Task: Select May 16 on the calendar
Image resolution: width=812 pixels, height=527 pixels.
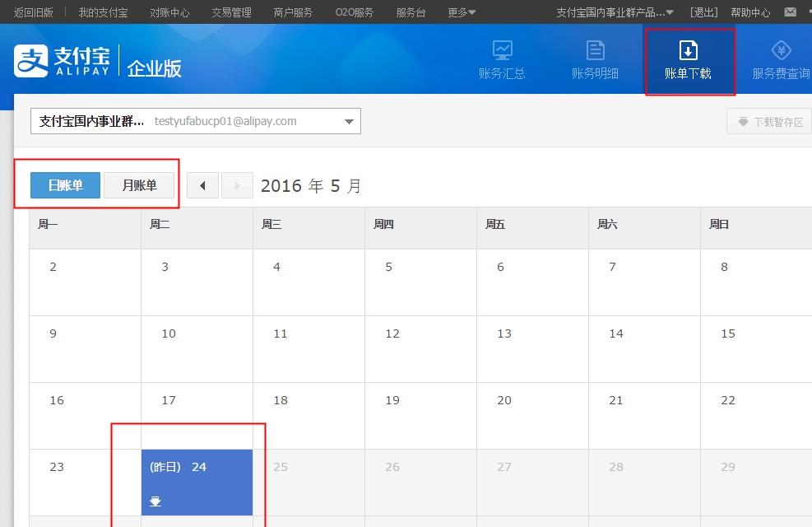Action: click(85, 416)
